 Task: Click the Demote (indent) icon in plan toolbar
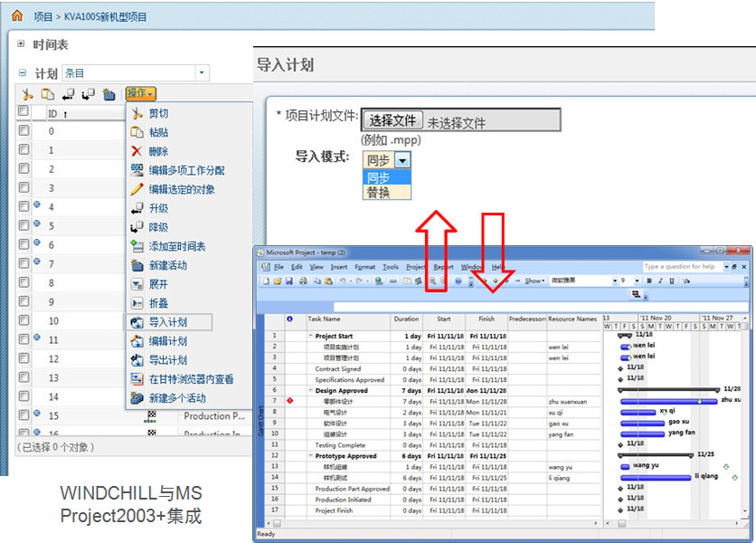point(89,94)
